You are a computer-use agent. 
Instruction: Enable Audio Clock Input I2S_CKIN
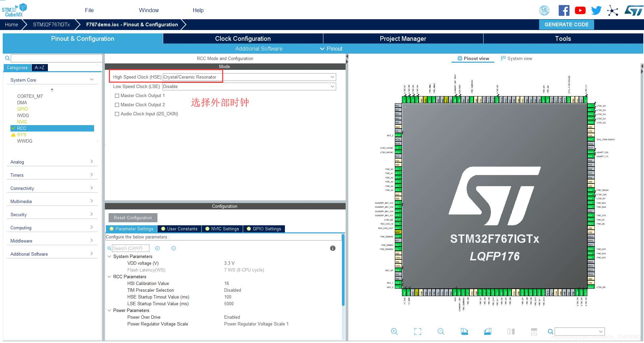(117, 114)
